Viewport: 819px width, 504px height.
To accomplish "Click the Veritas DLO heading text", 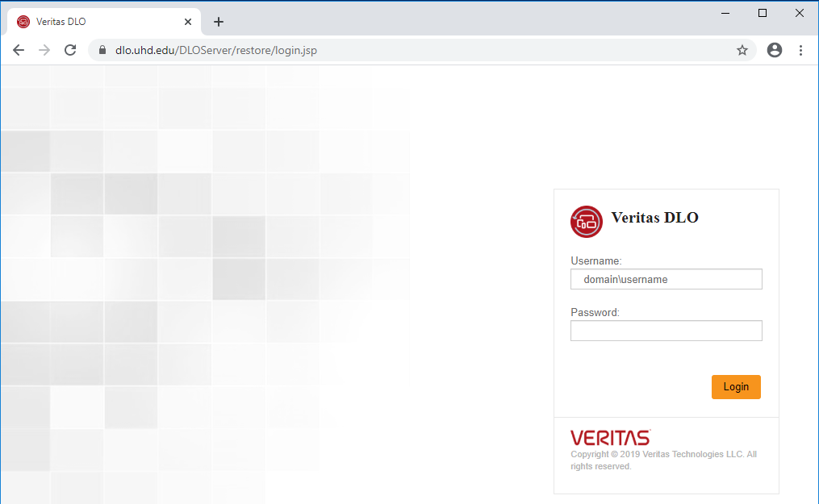I will click(x=655, y=218).
